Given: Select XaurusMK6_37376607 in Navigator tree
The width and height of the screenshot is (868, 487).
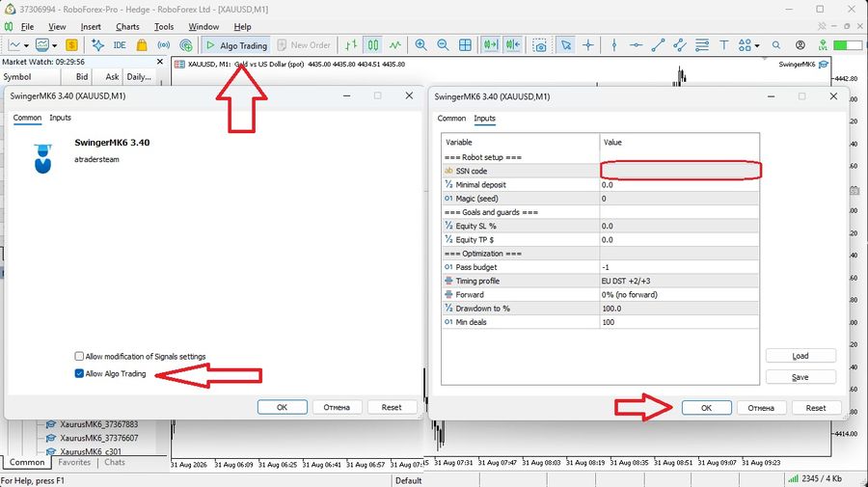Looking at the screenshot, I should click(98, 438).
